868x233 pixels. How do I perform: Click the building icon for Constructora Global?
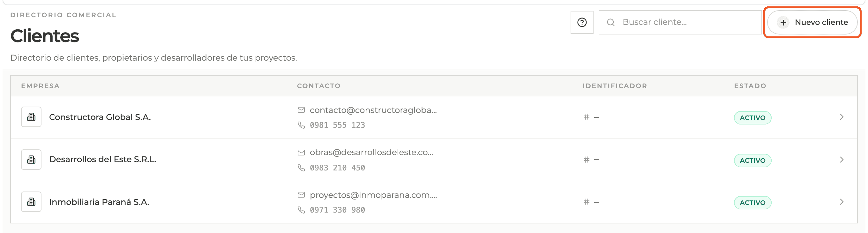tap(31, 117)
